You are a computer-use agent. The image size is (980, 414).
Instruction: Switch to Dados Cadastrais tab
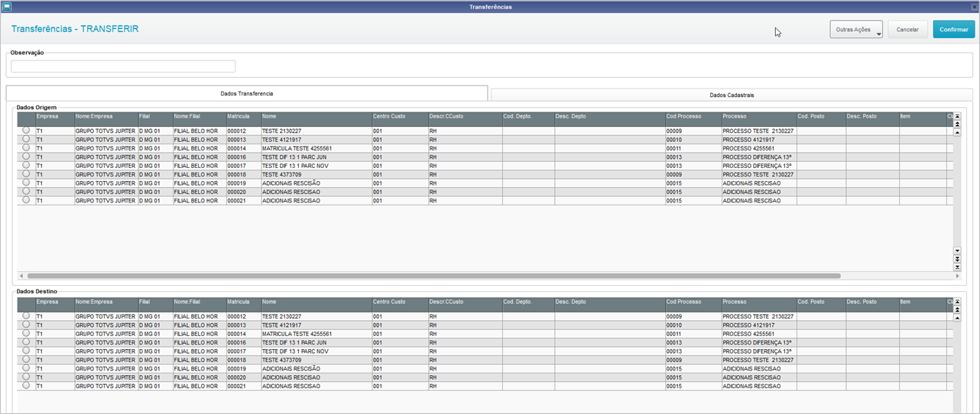pos(732,95)
